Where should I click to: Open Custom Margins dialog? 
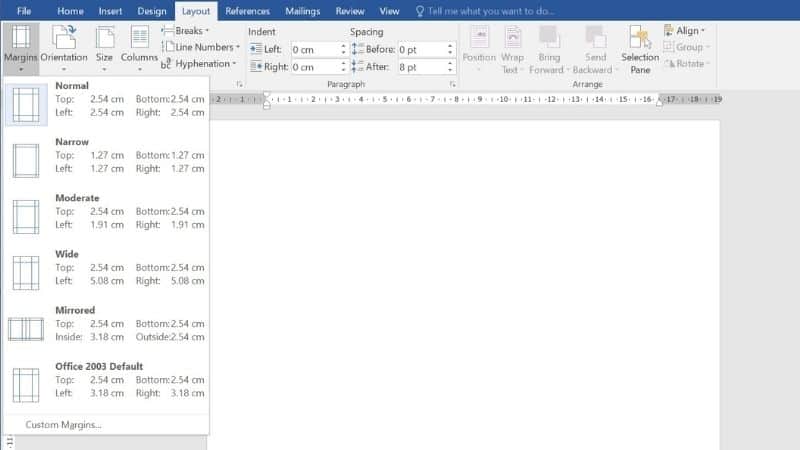tap(63, 424)
